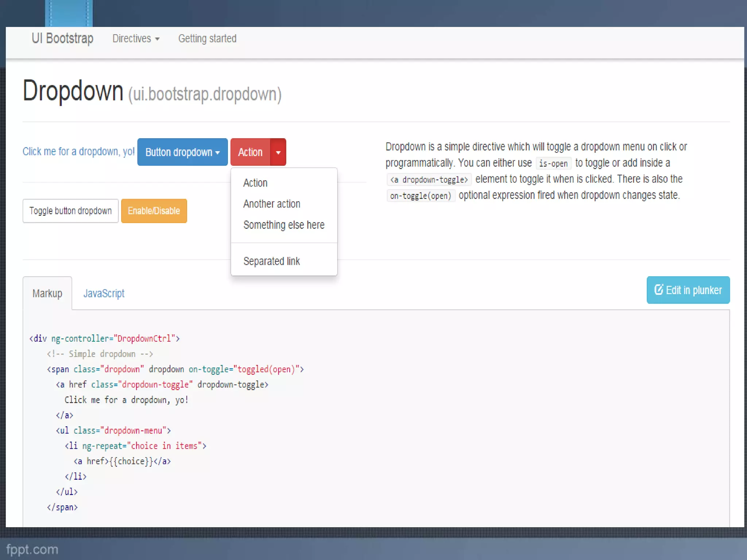This screenshot has width=747, height=560.
Task: Select the Markup tab
Action: 47,293
